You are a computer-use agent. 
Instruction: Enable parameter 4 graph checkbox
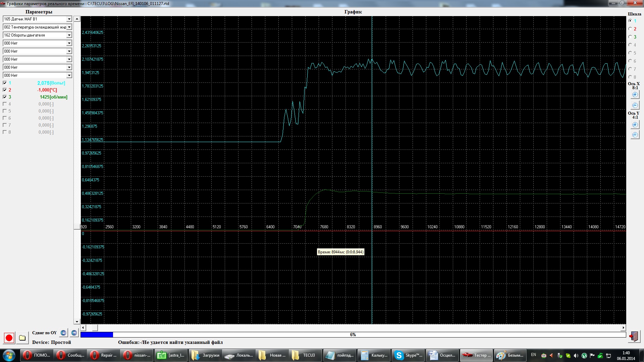tap(5, 104)
